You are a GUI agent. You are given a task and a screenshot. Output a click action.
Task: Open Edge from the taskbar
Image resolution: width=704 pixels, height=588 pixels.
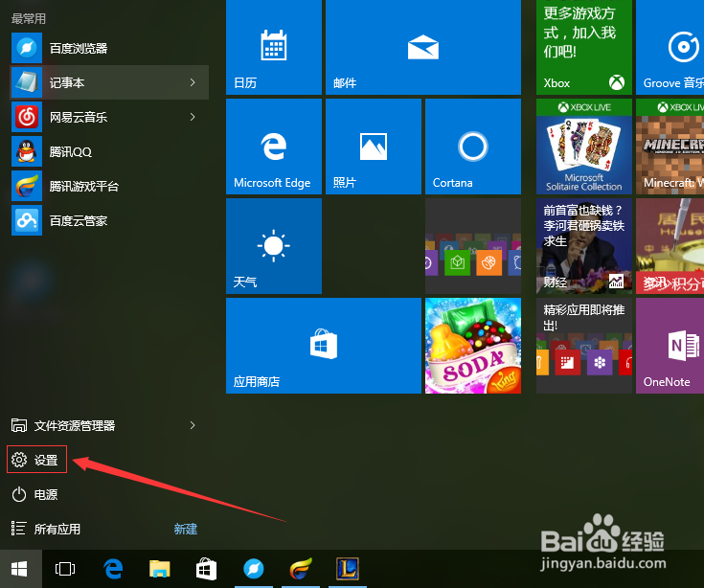[x=113, y=569]
